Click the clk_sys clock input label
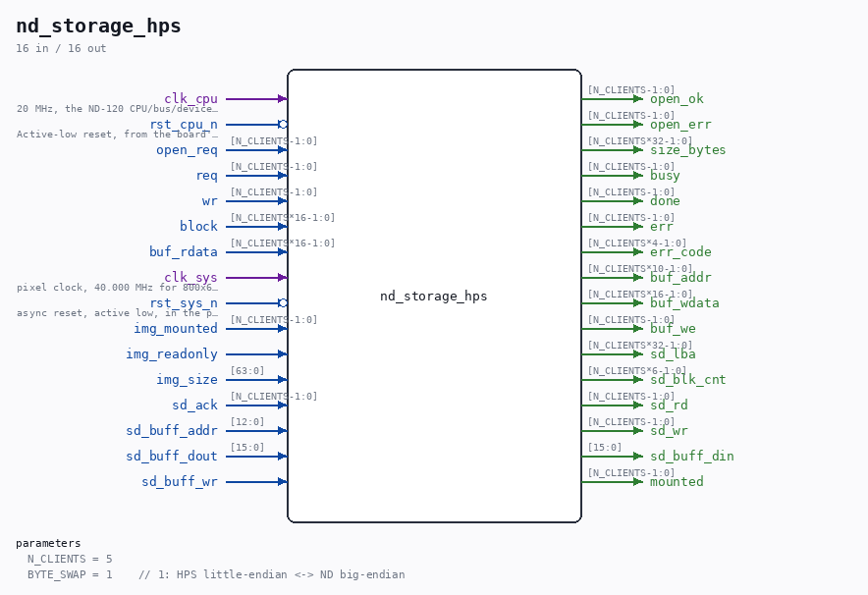Image resolution: width=868 pixels, height=595 pixels. pos(191,277)
